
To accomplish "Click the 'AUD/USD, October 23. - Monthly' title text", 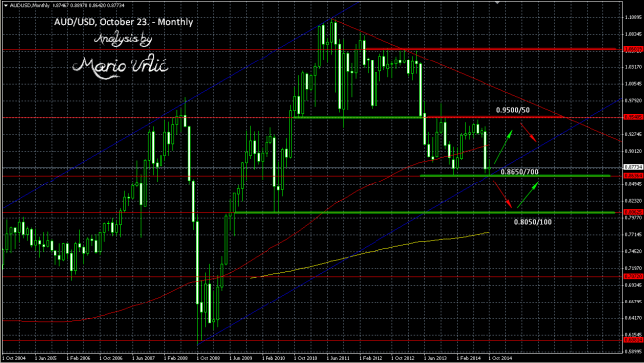I will (x=124, y=22).
